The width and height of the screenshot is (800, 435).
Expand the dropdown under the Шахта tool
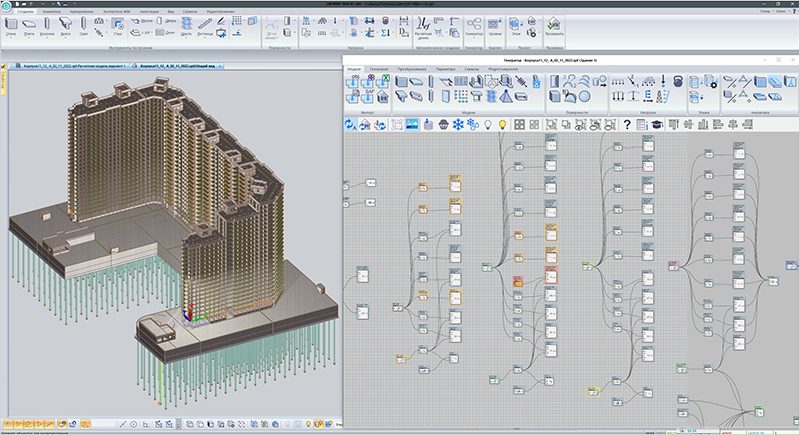coord(186,38)
